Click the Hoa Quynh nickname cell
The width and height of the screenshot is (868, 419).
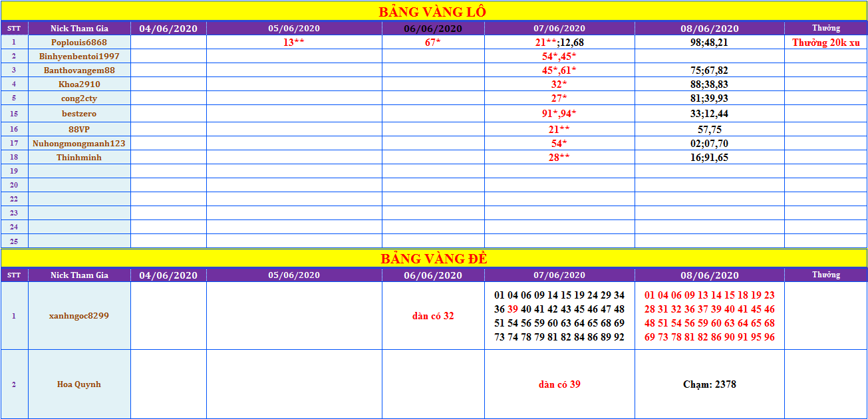point(79,384)
